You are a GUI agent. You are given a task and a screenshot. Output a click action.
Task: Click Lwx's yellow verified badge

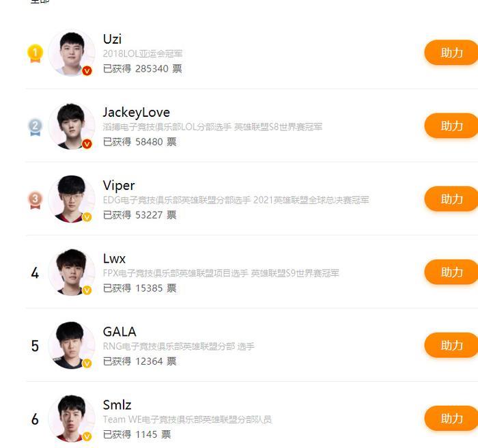click(x=87, y=290)
